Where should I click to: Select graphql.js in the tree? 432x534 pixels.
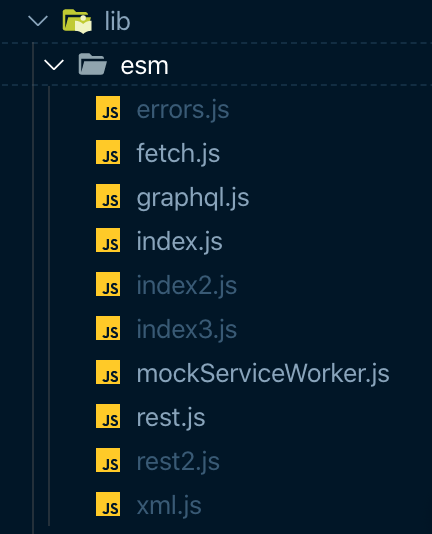tap(193, 198)
